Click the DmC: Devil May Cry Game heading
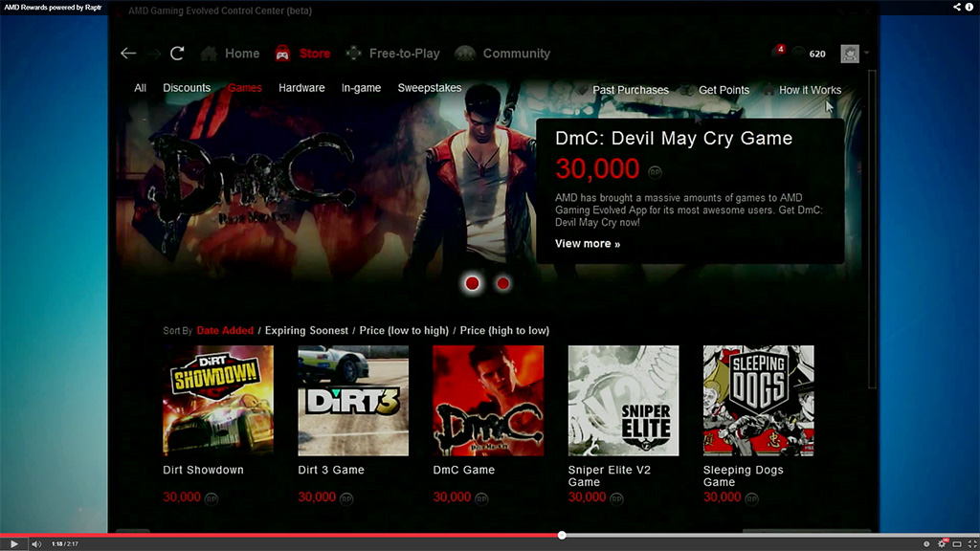This screenshot has width=980, height=551. [x=674, y=138]
